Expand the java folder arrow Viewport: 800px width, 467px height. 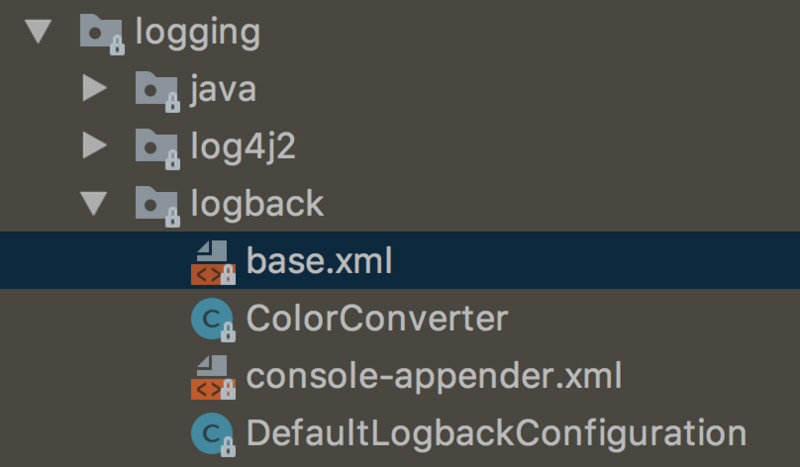95,89
